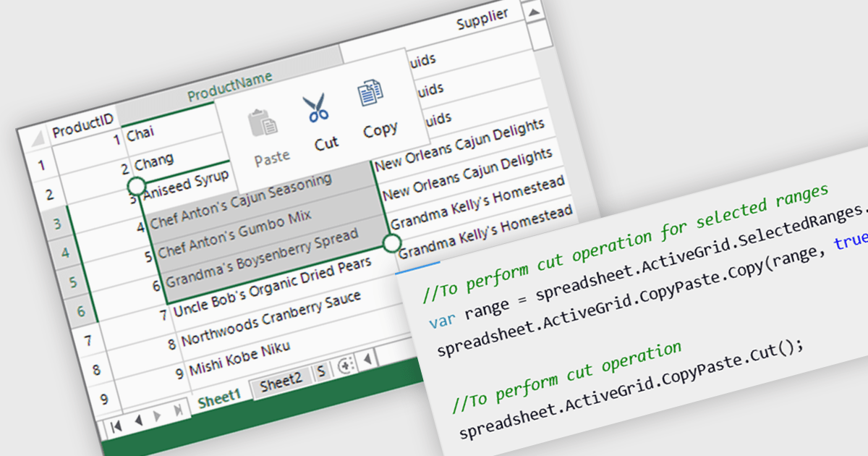Click the Paste clipboard icon
Image resolution: width=868 pixels, height=456 pixels.
coord(264,124)
